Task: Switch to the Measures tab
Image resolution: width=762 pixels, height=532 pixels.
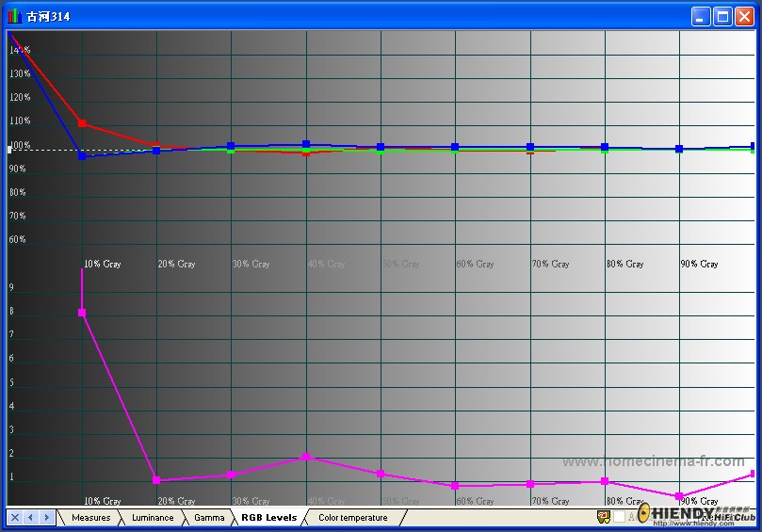Action: pyautogui.click(x=90, y=518)
